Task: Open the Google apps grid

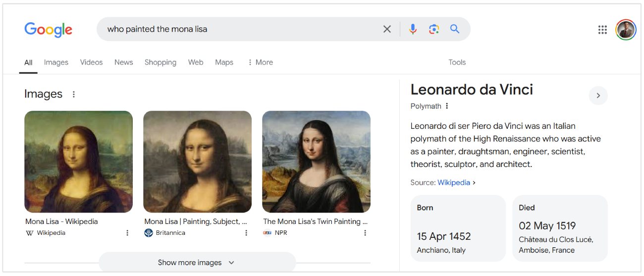Action: pyautogui.click(x=602, y=30)
